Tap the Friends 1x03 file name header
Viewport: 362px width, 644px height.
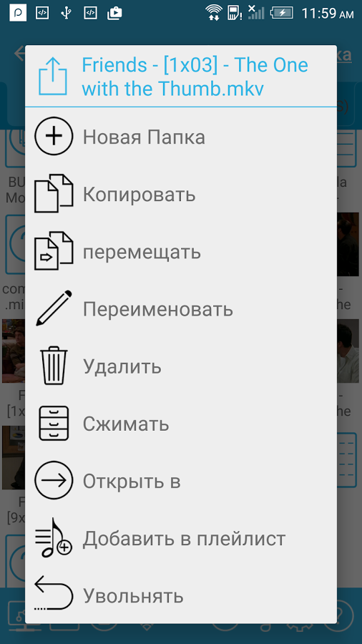195,77
